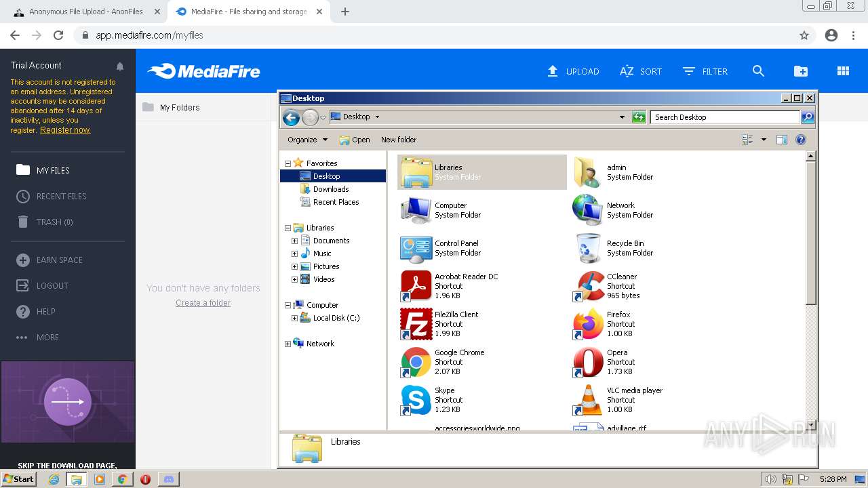
Task: Open Trash (0) in sidebar
Action: (x=44, y=222)
